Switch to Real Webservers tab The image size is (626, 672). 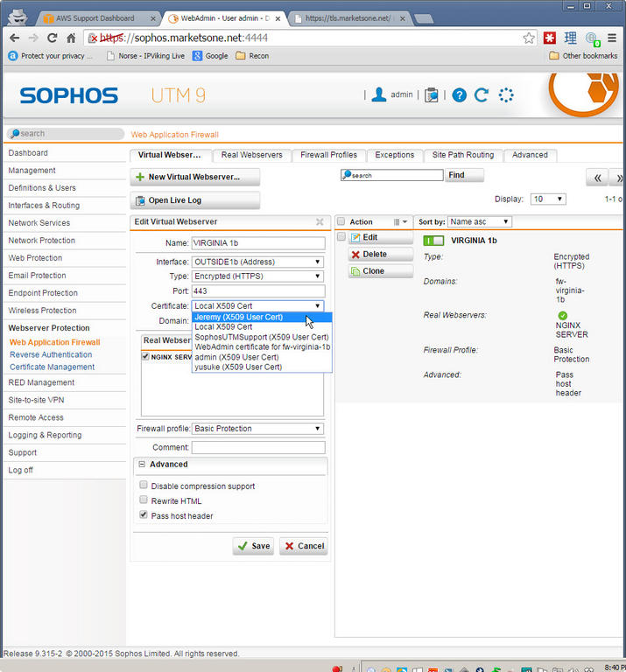tap(251, 155)
